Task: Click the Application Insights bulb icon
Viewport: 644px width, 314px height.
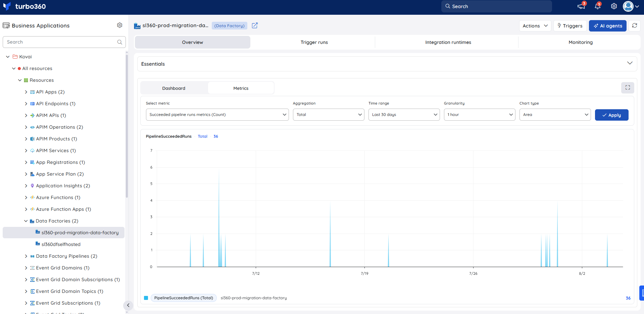Action: tap(32, 186)
